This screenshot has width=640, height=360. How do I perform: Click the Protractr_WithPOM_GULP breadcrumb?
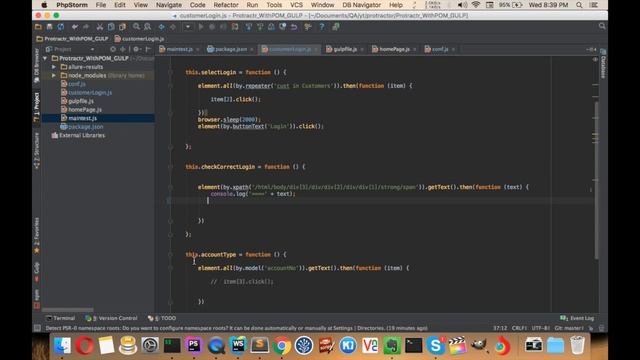pyautogui.click(x=72, y=39)
